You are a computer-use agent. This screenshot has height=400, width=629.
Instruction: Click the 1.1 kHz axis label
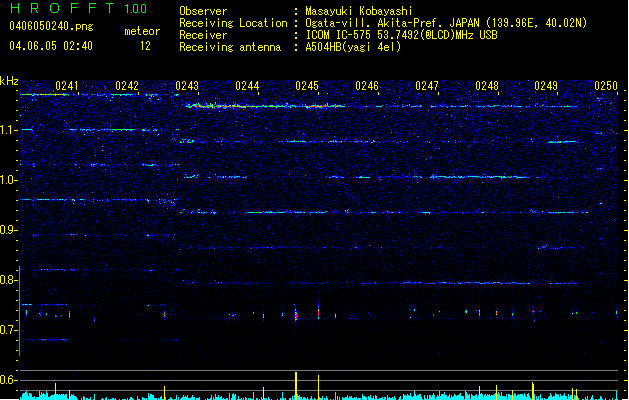(8, 130)
